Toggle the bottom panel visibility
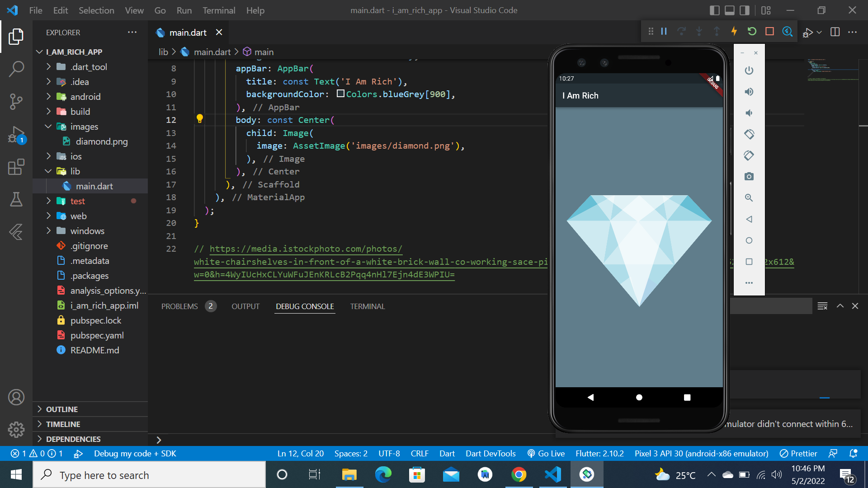This screenshot has width=868, height=488. click(x=730, y=10)
